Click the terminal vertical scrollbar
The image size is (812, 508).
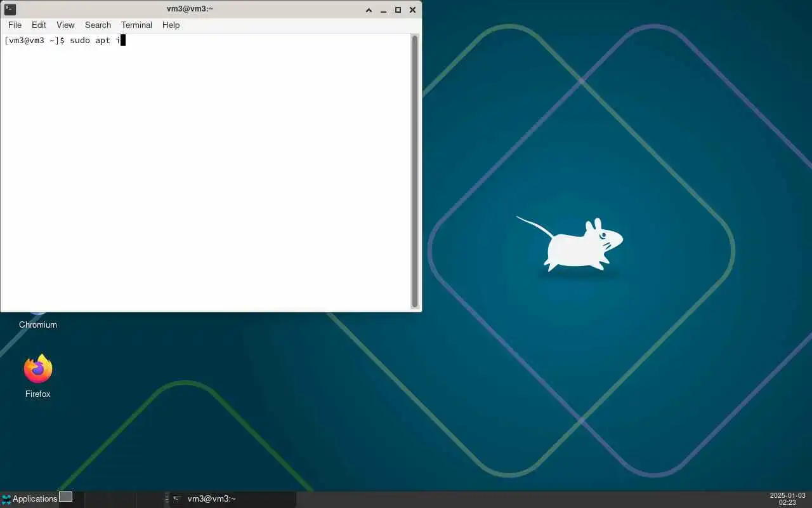(x=415, y=171)
